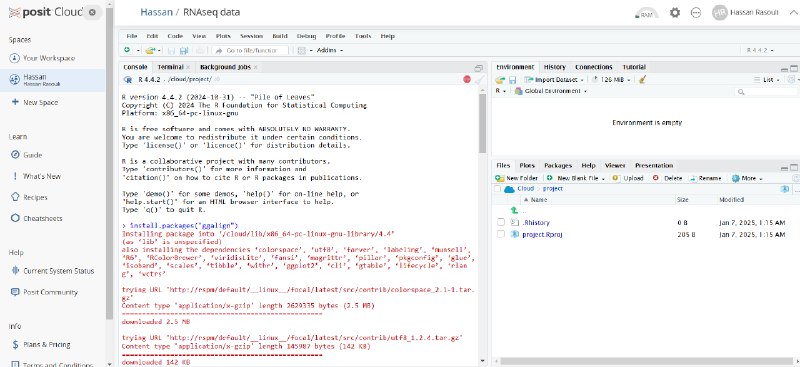
Task: Open the new file dropdown arrow
Action: click(138, 51)
